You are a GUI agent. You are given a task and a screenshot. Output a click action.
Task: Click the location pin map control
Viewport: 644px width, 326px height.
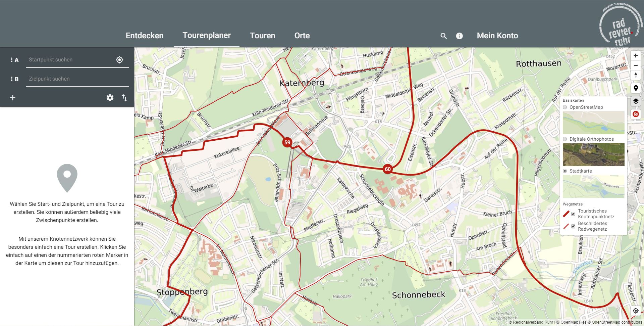[x=635, y=88]
